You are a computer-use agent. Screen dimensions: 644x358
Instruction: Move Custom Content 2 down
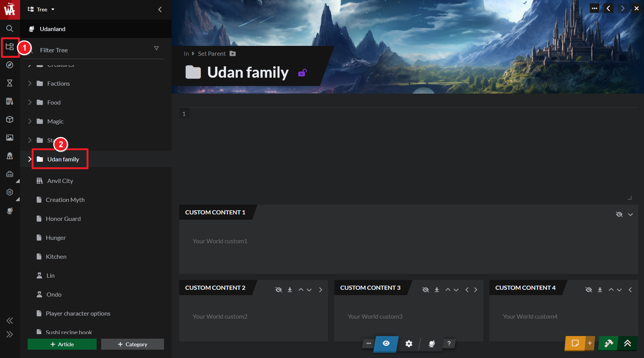(x=309, y=290)
